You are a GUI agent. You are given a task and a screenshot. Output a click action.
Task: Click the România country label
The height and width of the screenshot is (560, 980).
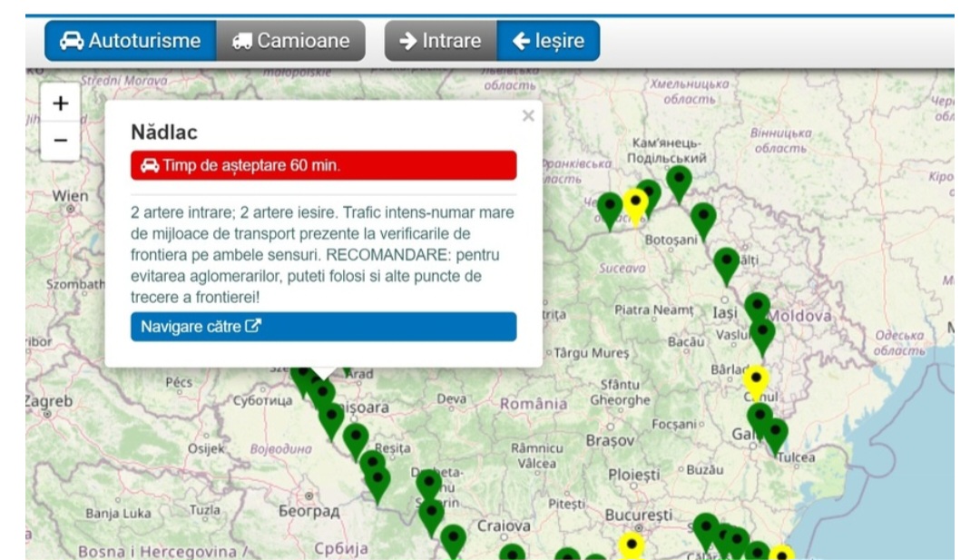(x=534, y=404)
